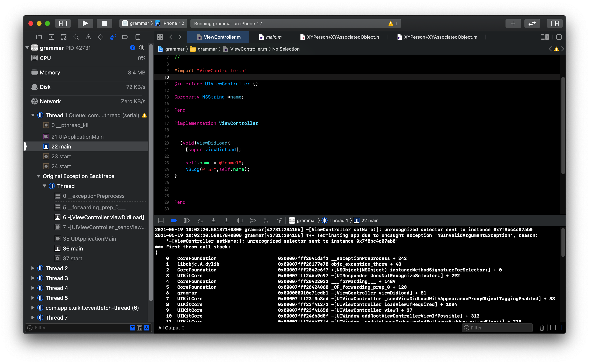Viewport: 589px width, 364px height.
Task: Click the code review arrows button
Action: pos(532,23)
